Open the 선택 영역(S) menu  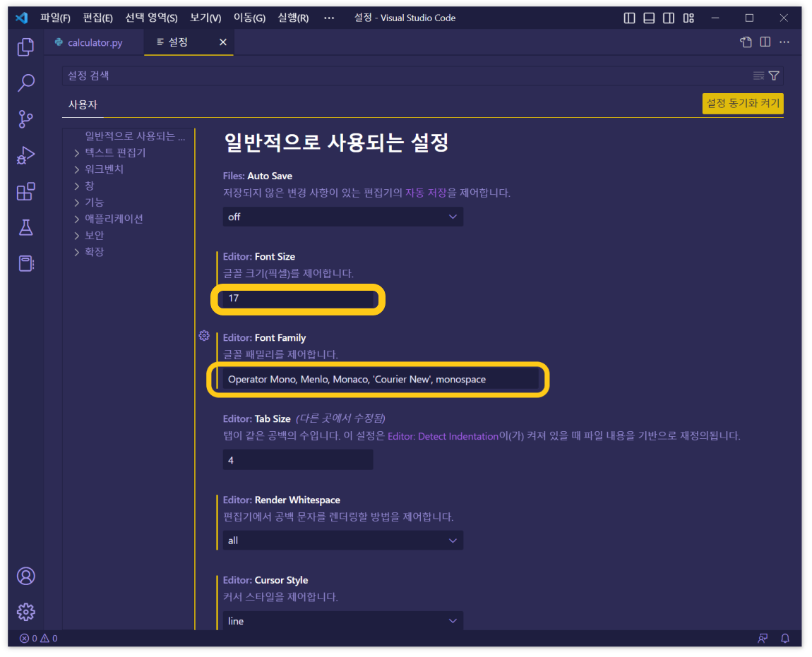[x=151, y=18]
